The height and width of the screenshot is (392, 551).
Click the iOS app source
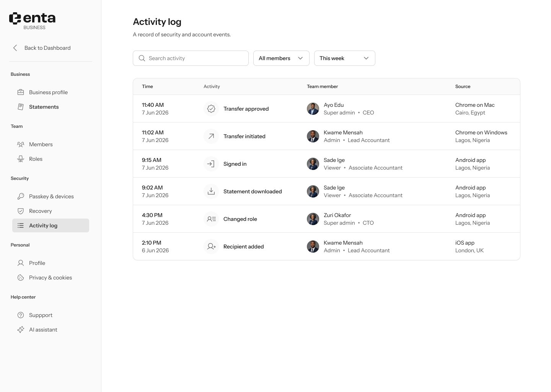click(465, 243)
